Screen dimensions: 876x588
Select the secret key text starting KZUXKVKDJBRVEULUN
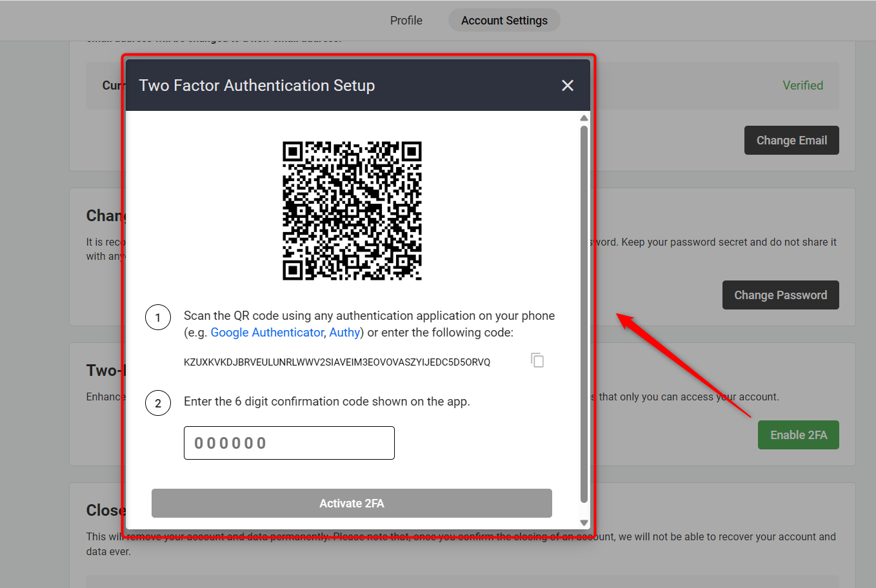click(x=337, y=362)
